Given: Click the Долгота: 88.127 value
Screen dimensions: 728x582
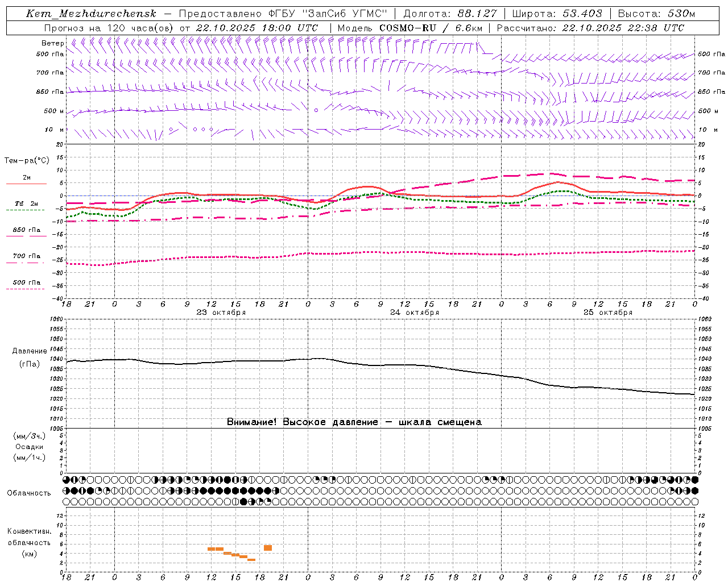Looking at the screenshot, I should [x=450, y=14].
